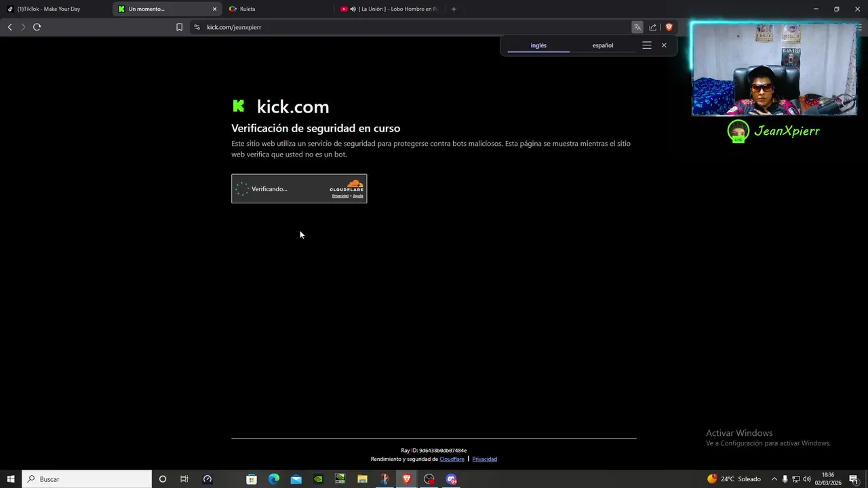This screenshot has width=868, height=488.
Task: Open translation options hamburger menu
Action: click(647, 45)
